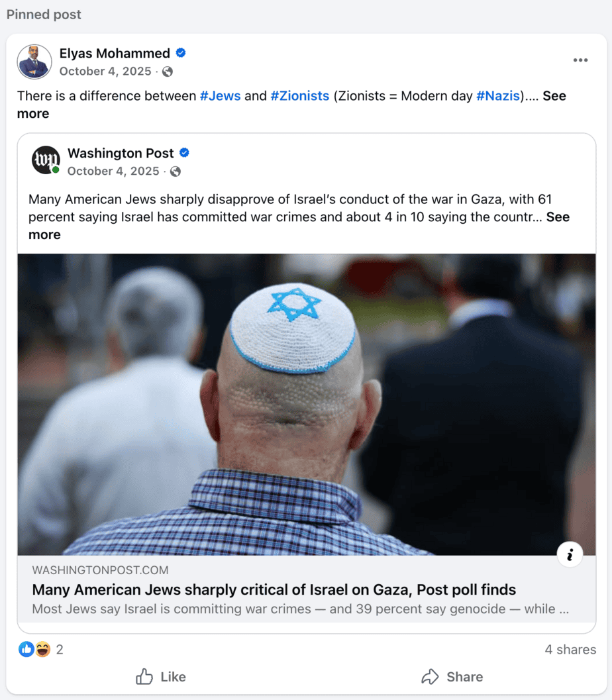The image size is (612, 700).
Task: Open the #Jews hashtag
Action: [220, 96]
